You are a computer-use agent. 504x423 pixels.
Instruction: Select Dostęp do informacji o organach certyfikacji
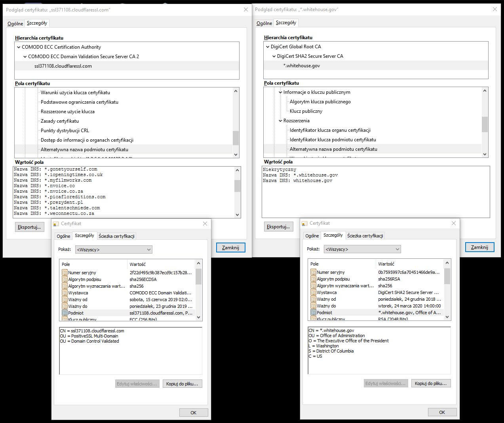pos(87,140)
